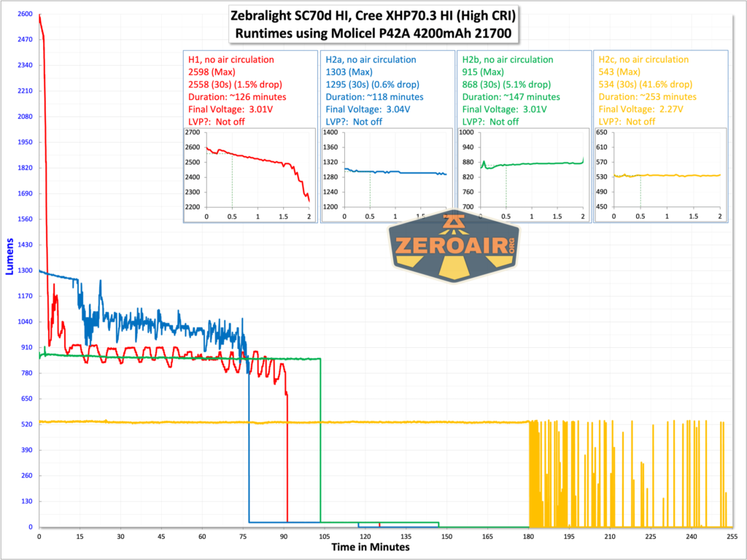Click the 45 tick on the time axis
747x560 pixels.
coord(161,537)
